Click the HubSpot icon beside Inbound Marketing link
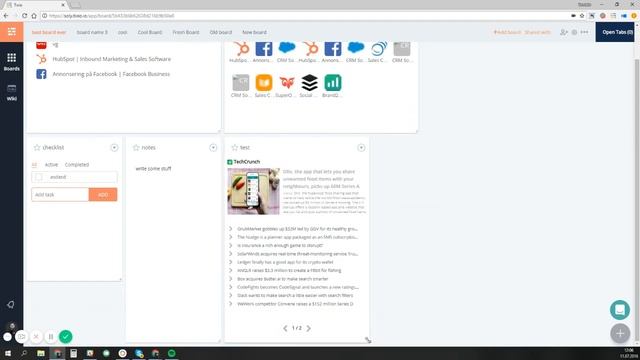 pos(41,59)
